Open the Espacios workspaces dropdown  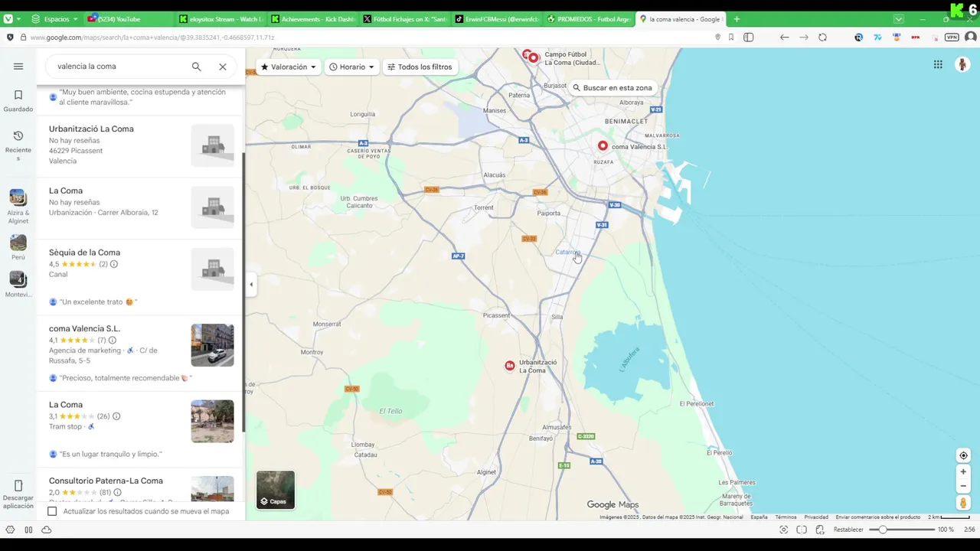[x=54, y=19]
